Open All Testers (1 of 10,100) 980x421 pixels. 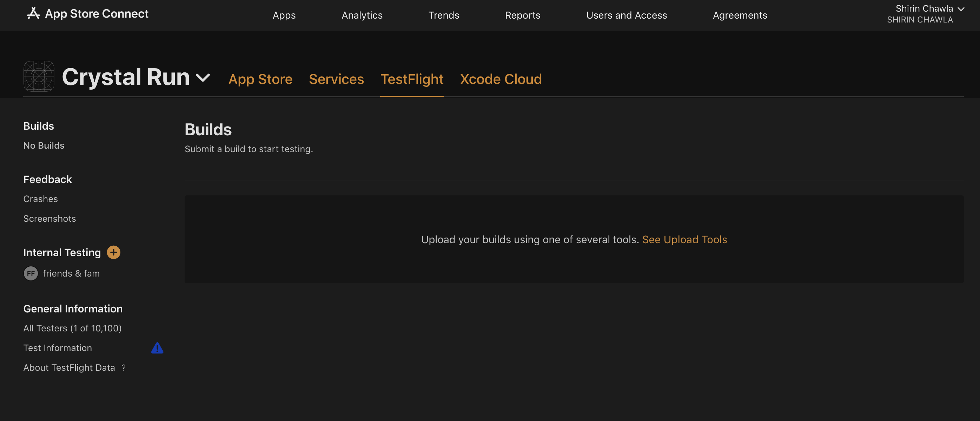click(x=72, y=328)
